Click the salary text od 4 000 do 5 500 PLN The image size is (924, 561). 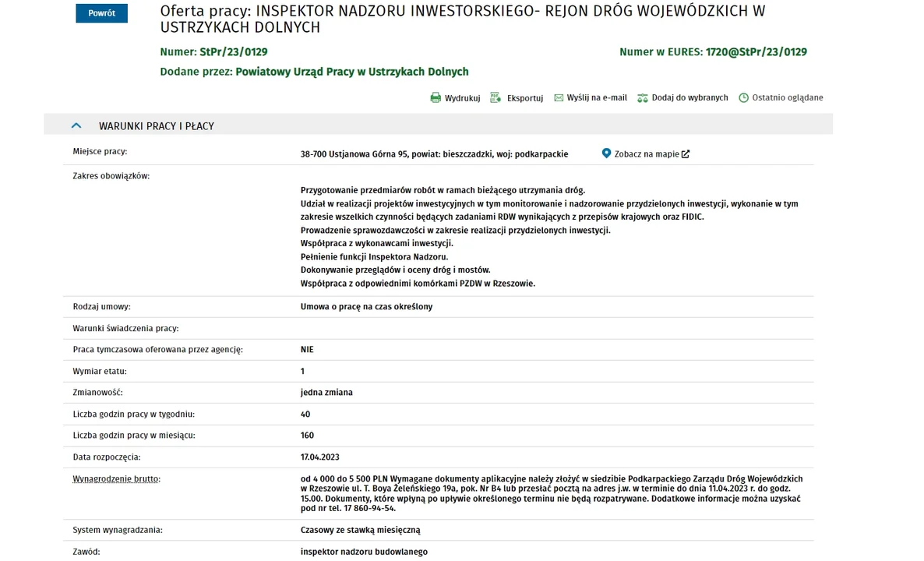pos(344,478)
